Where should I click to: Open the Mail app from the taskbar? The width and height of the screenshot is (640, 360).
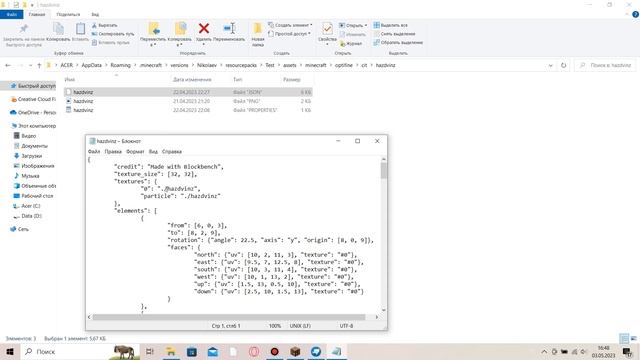pyautogui.click(x=213, y=351)
